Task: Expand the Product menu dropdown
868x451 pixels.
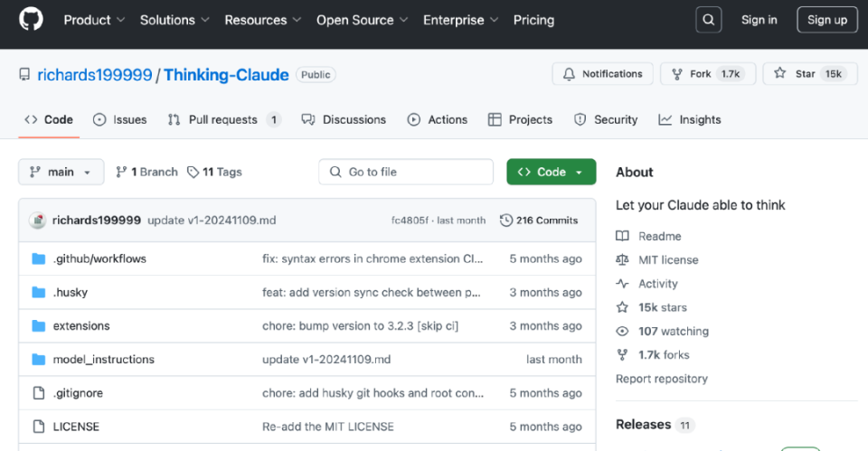Action: (94, 20)
